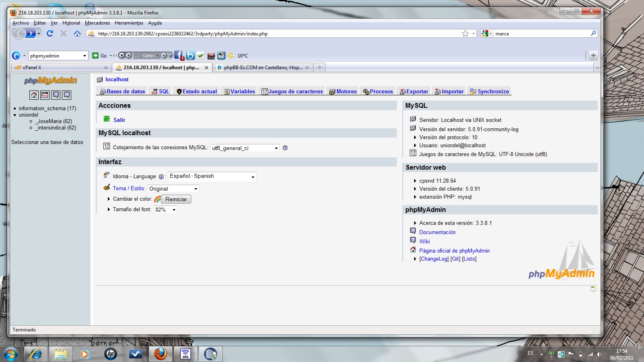This screenshot has height=362, width=644.
Task: Click the system tray volume icon
Action: [599, 354]
